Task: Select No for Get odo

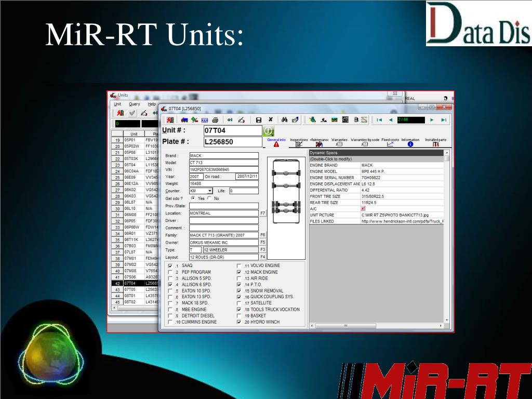Action: (x=209, y=198)
